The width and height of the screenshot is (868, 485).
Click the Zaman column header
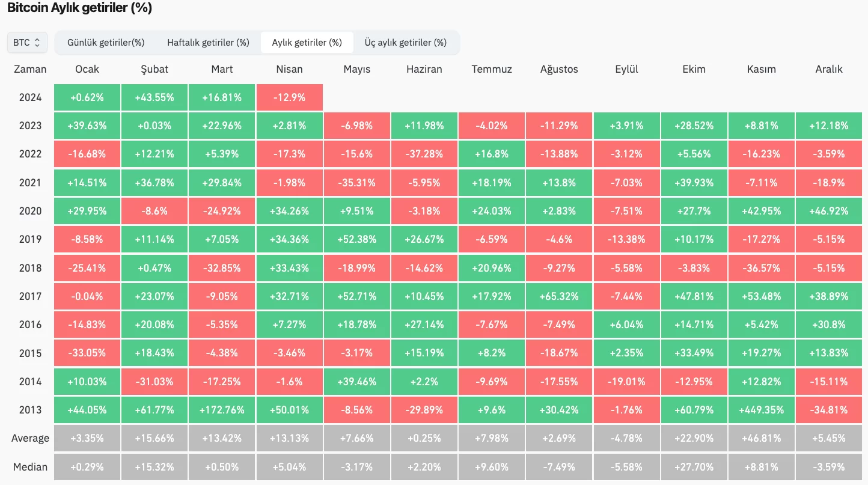pos(30,69)
